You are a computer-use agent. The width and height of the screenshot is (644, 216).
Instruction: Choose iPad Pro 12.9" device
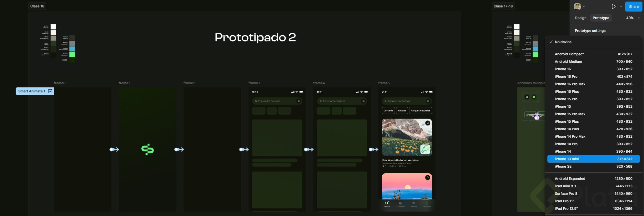593,209
